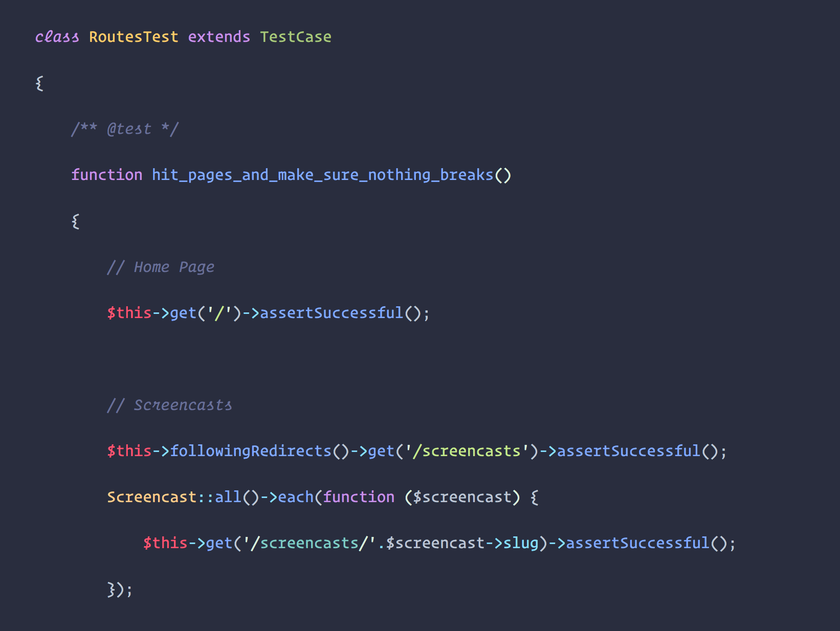Select the '/screencasts' string literal
The image size is (840, 631).
tap(467, 451)
